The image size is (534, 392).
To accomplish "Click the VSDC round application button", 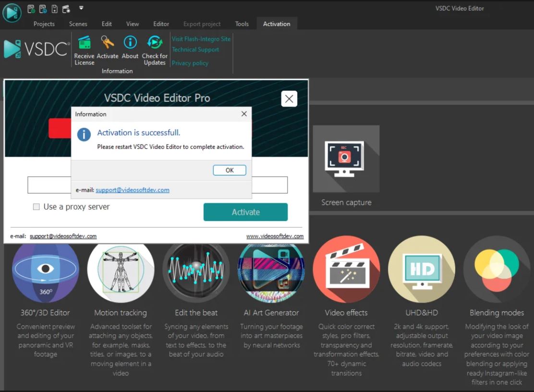I will click(x=12, y=12).
